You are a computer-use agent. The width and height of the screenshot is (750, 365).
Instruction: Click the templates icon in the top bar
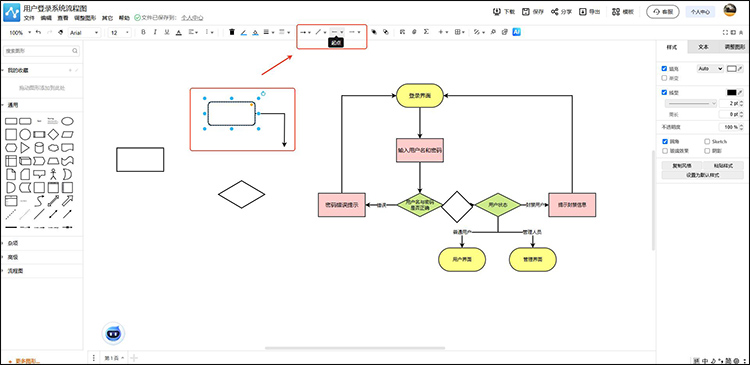(616, 11)
